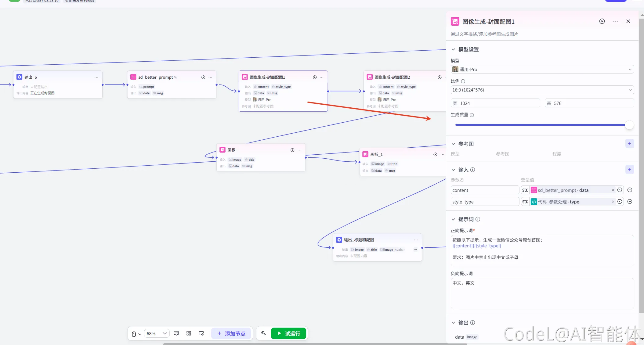Open the 比例 16:9 ratio dropdown
Image resolution: width=644 pixels, height=345 pixels.
[x=542, y=90]
